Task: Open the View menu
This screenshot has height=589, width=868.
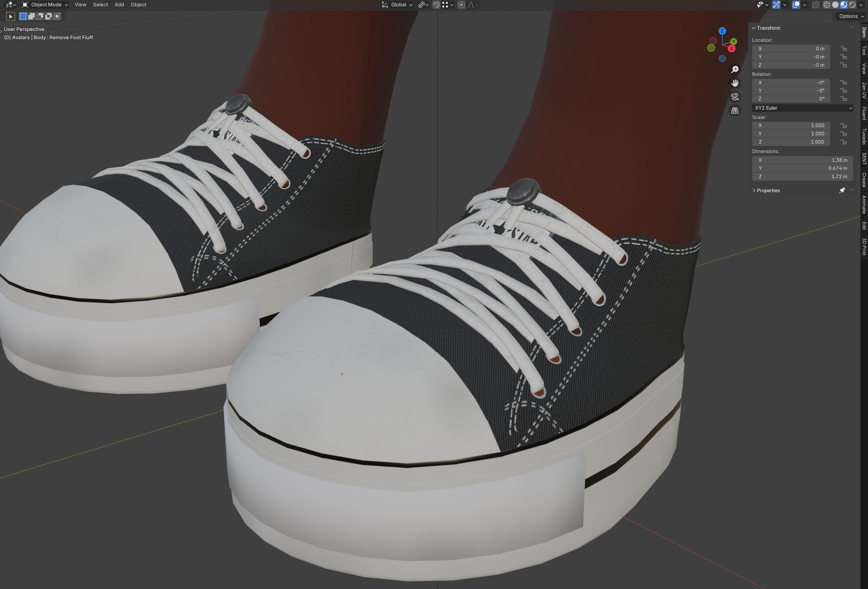Action: 81,5
